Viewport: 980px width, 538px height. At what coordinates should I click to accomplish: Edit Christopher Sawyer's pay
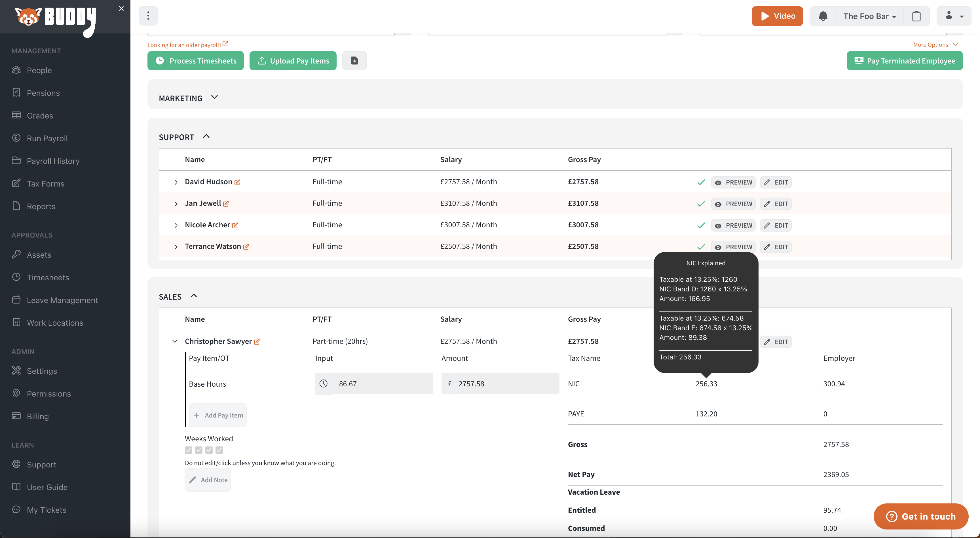(776, 342)
